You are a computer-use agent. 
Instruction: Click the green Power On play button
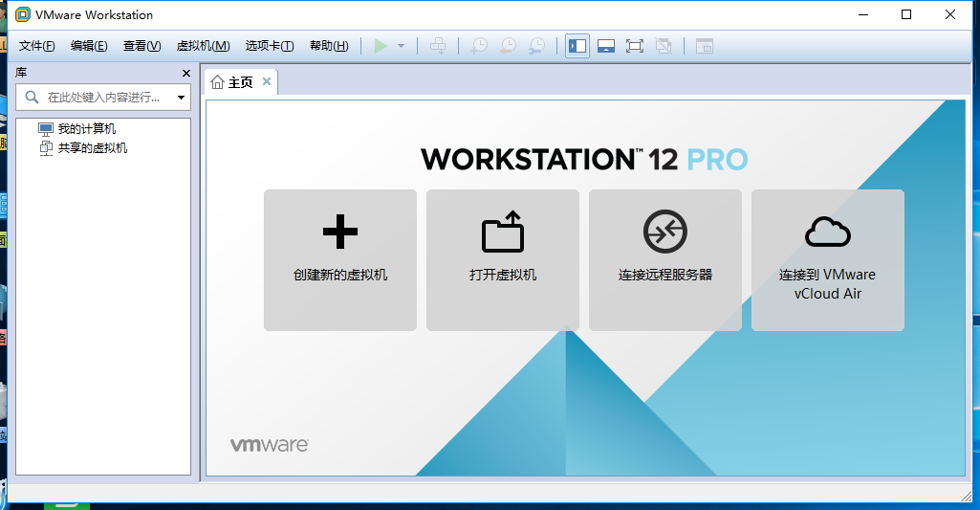pyautogui.click(x=381, y=46)
